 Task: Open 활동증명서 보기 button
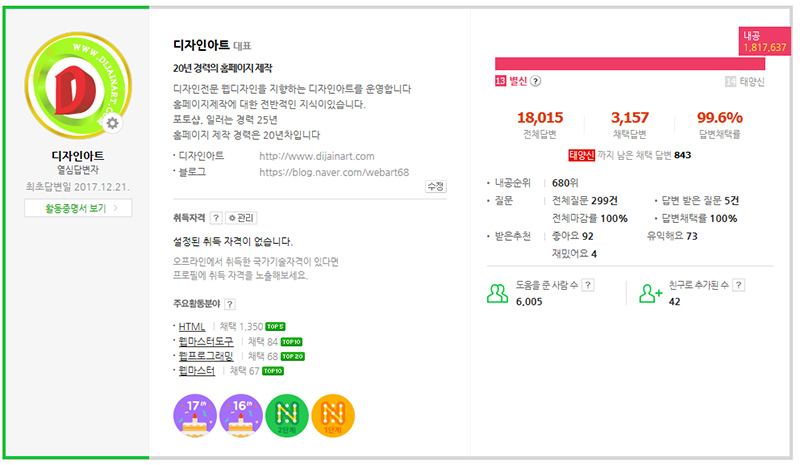[x=78, y=208]
